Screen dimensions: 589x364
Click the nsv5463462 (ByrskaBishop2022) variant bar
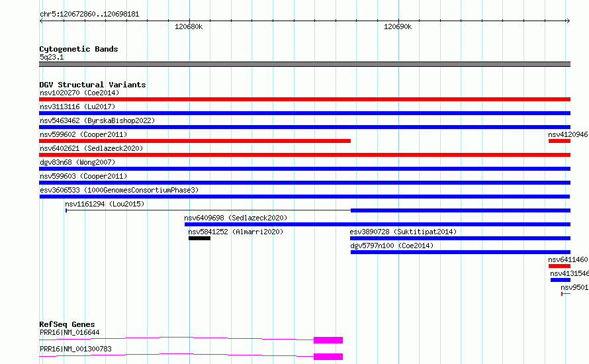(x=304, y=127)
